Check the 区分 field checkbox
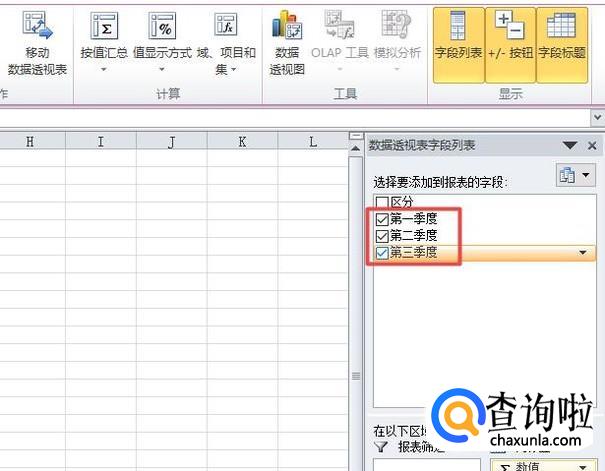Viewport: 605px width, 471px height. click(x=382, y=202)
